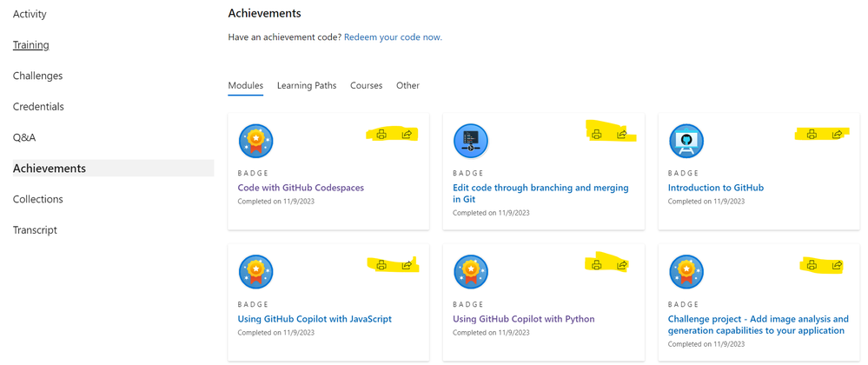
Task: Share the Introduction to GitHub badge
Action: (x=837, y=134)
